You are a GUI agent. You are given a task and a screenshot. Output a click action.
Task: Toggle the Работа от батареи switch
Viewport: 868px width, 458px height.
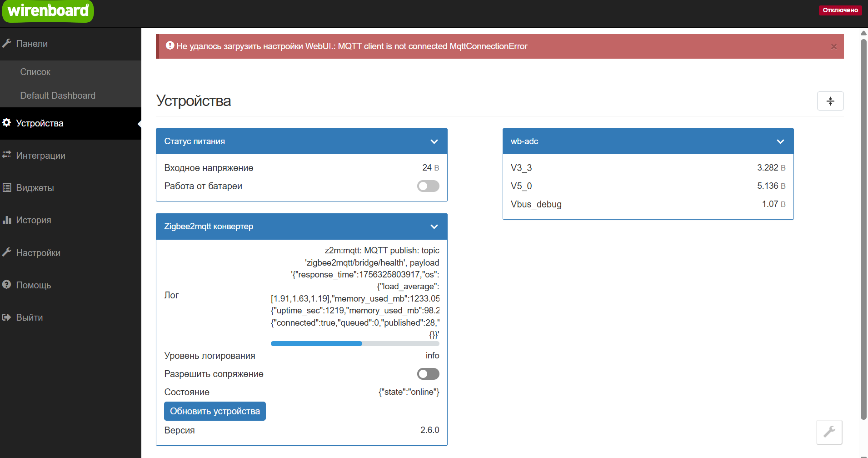pyautogui.click(x=428, y=186)
